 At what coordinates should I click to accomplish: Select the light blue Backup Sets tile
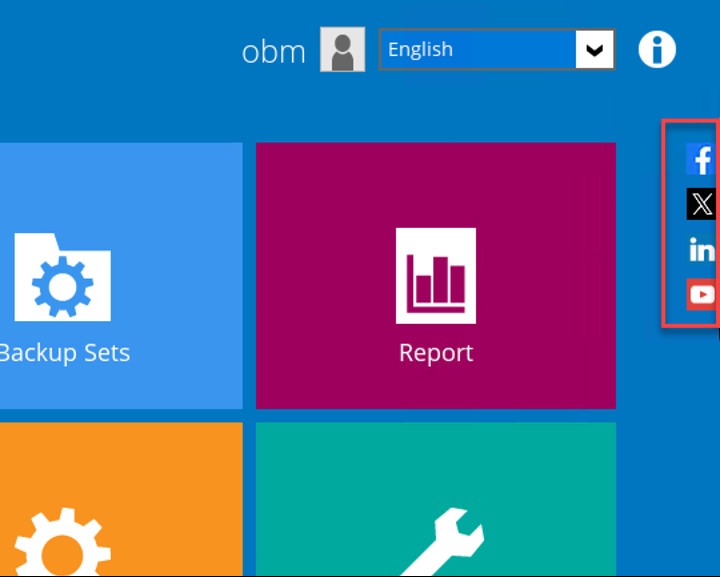tap(120, 200)
